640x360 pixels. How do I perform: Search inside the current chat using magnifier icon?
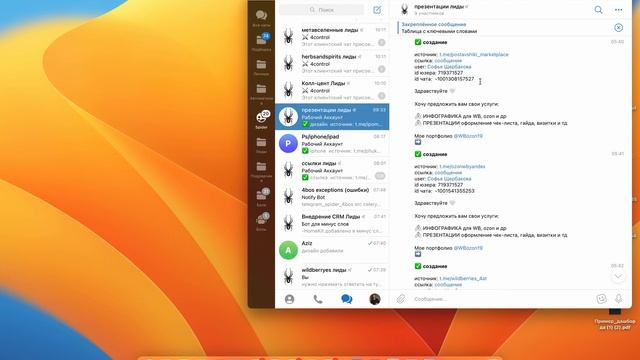tap(598, 9)
